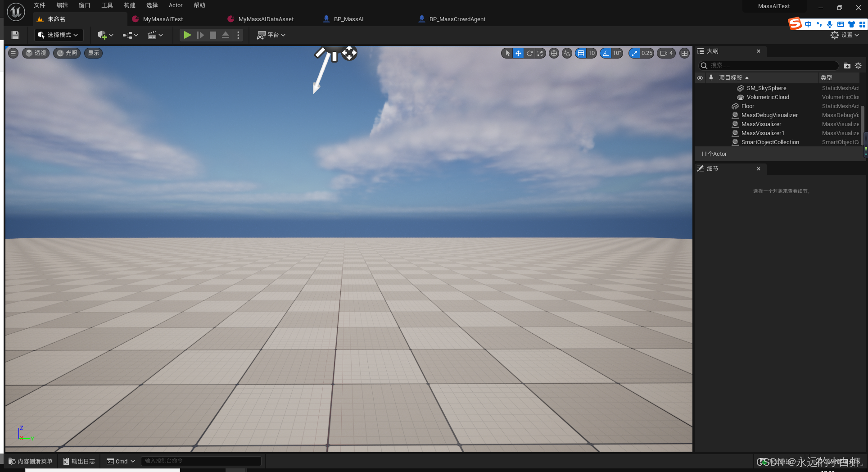This screenshot has width=868, height=472.
Task: Toggle world/local coordinate system in viewport
Action: 554,53
